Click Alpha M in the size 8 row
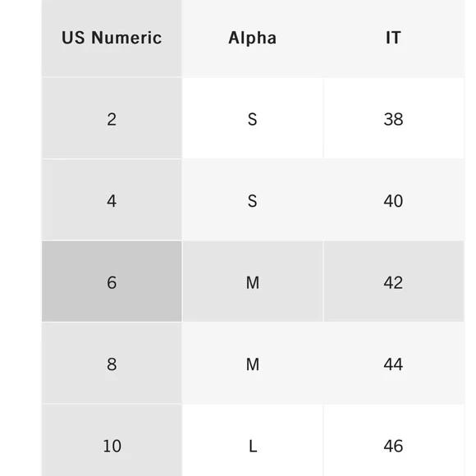This screenshot has height=476, width=476. (253, 364)
